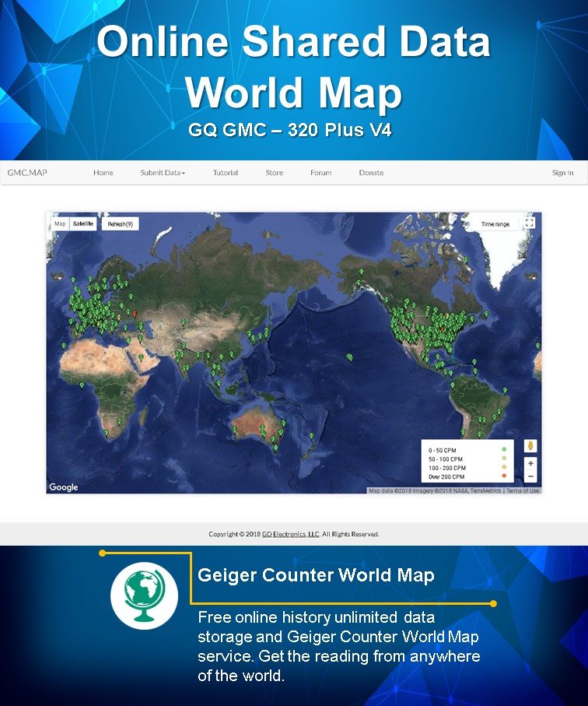Click the green marker in mid-Pacific Ocean

click(350, 357)
